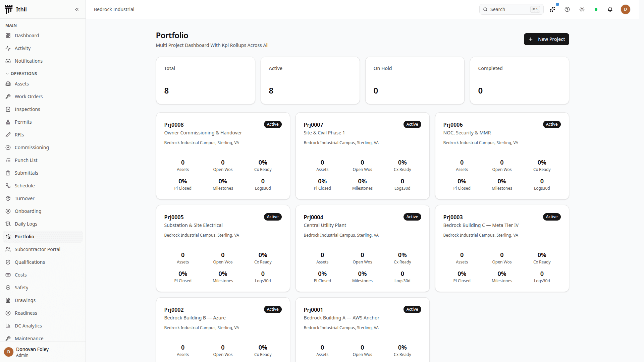This screenshot has width=644, height=362.
Task: Click the Costs banknote icon
Action: click(x=8, y=275)
